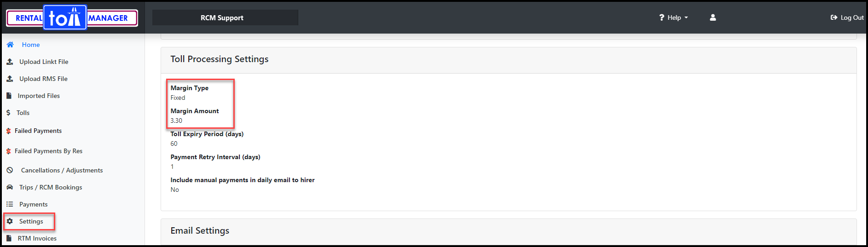Click the Tolls dollar sign icon
The height and width of the screenshot is (247, 868).
[8, 113]
